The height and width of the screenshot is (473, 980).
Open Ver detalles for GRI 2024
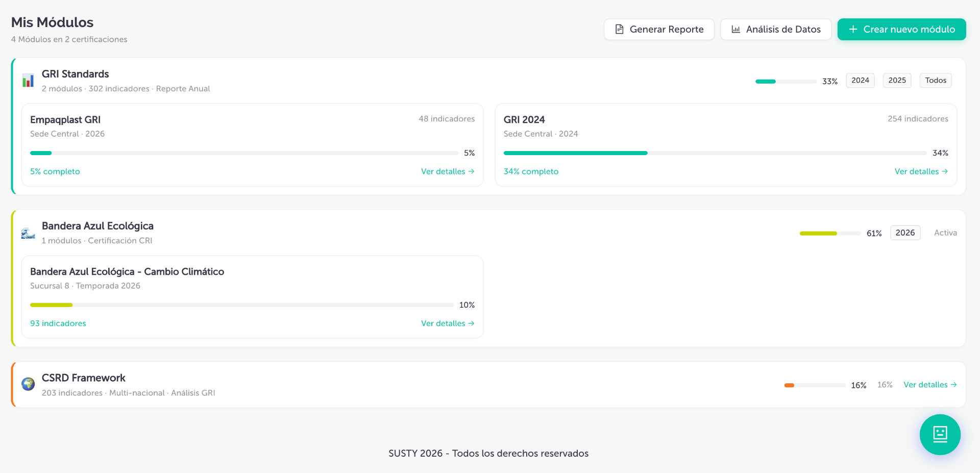click(x=921, y=171)
